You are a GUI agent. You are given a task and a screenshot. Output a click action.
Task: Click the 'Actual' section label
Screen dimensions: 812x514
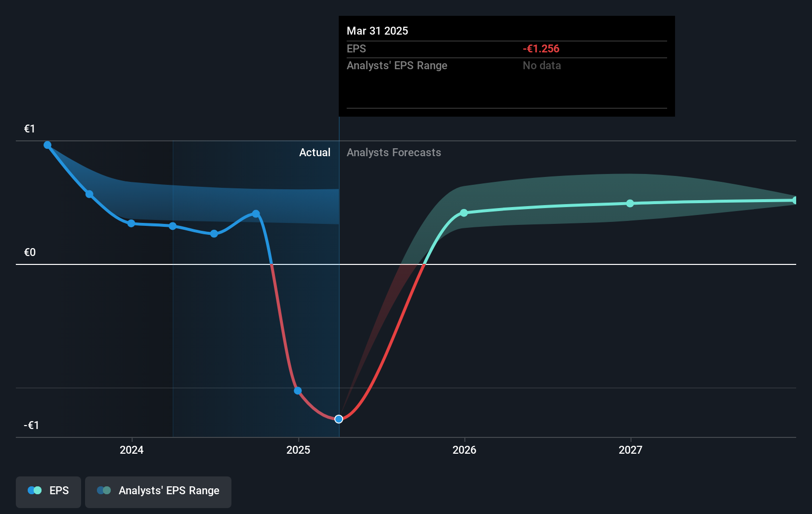315,152
